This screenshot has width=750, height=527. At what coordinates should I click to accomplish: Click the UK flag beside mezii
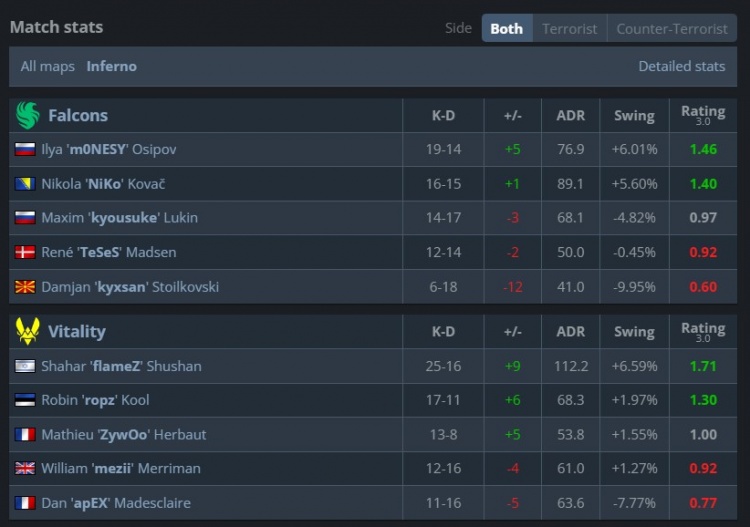pos(25,468)
